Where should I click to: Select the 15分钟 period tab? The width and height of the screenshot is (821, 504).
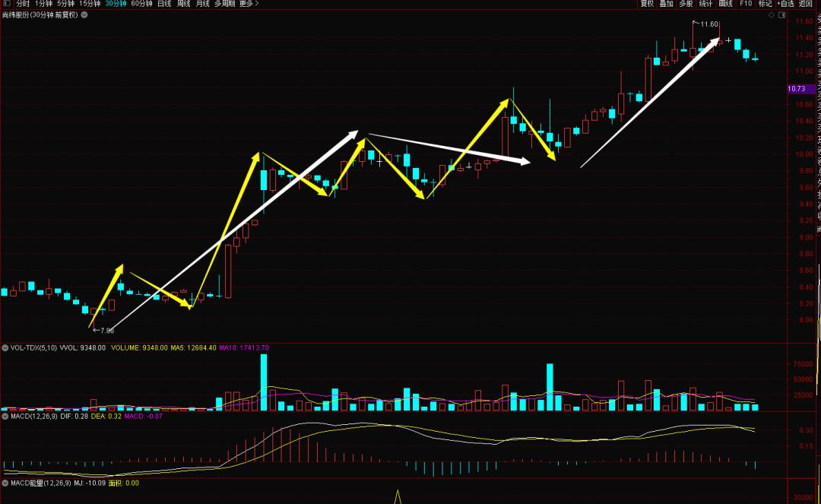point(90,4)
